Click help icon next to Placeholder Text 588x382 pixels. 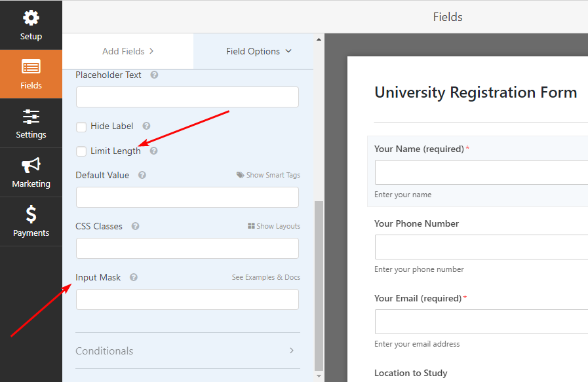[x=154, y=75]
